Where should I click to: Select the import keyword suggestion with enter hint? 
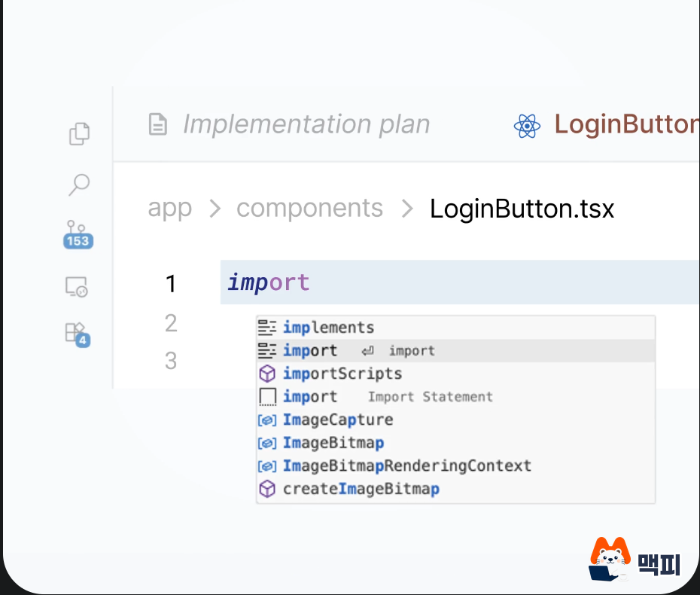pyautogui.click(x=456, y=351)
